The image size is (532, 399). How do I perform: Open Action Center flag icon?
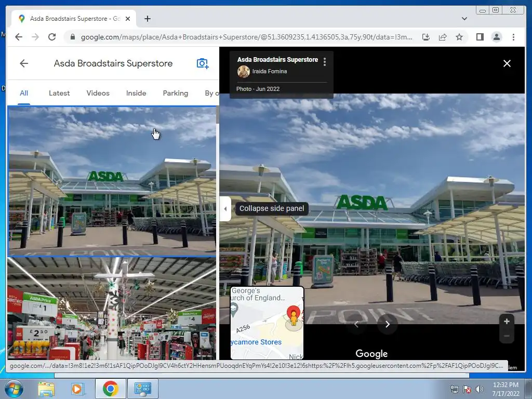tap(467, 389)
